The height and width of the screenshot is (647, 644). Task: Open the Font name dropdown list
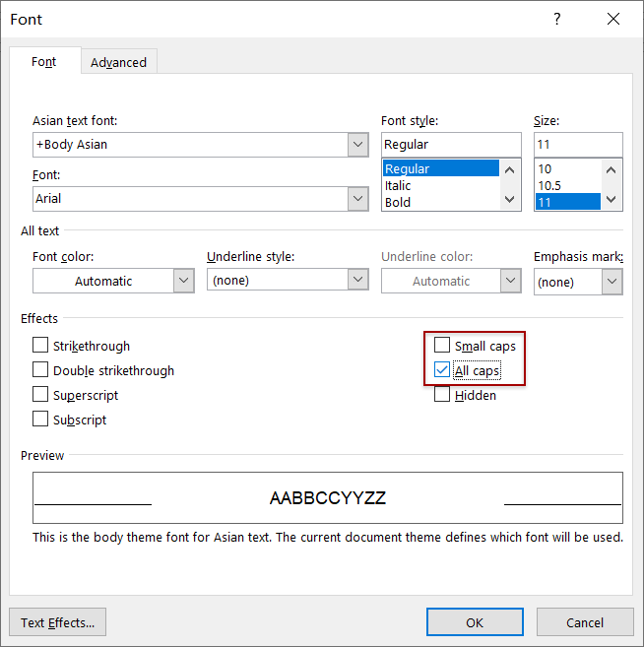pos(358,198)
